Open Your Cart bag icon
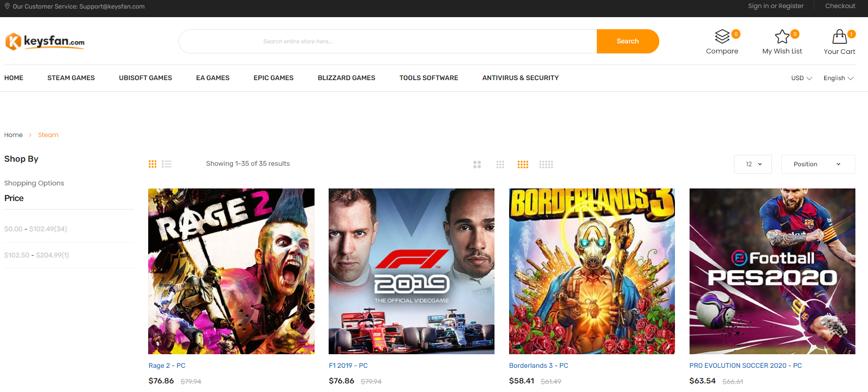Screen dimensions: 868x392 point(839,36)
